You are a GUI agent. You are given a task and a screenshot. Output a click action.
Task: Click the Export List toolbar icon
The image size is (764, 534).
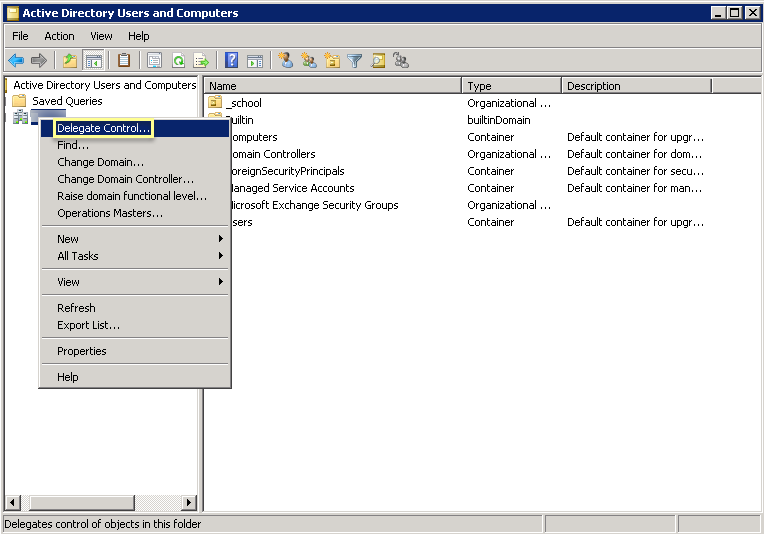click(x=201, y=60)
